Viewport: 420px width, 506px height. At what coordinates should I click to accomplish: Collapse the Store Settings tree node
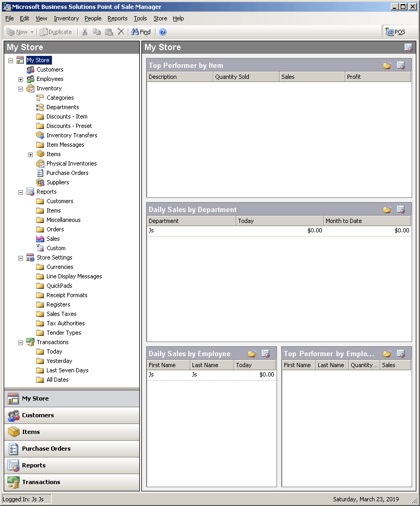21,258
